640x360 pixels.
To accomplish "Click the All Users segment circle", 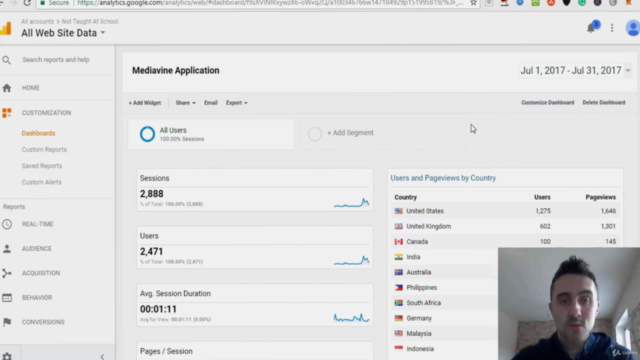I will pos(147,134).
